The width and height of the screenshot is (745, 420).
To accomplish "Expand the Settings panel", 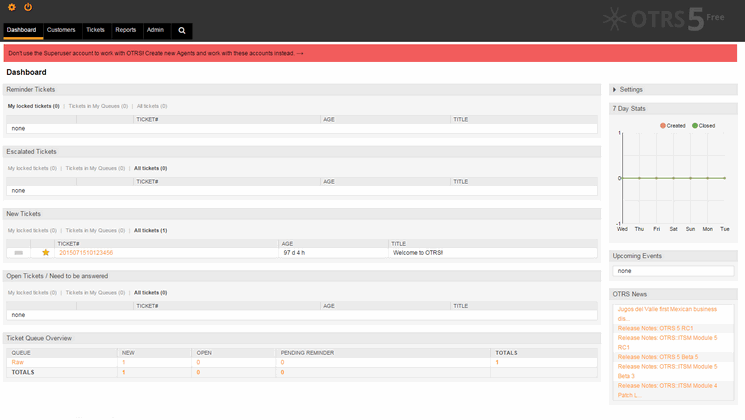I will 628,89.
